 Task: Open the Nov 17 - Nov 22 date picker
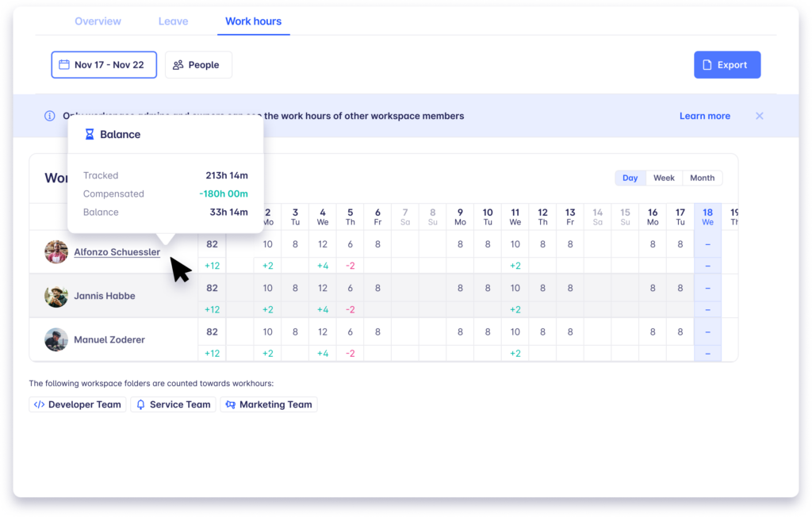tap(104, 65)
